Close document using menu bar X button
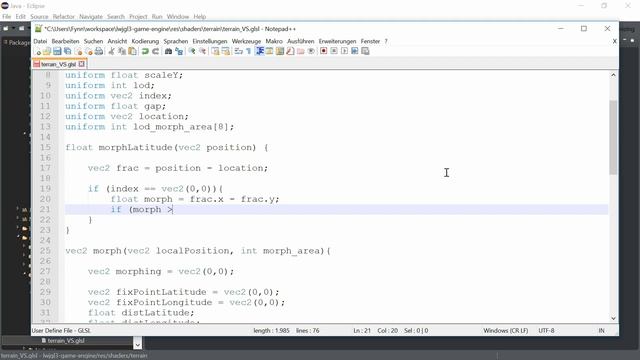The image size is (640, 360). point(614,41)
